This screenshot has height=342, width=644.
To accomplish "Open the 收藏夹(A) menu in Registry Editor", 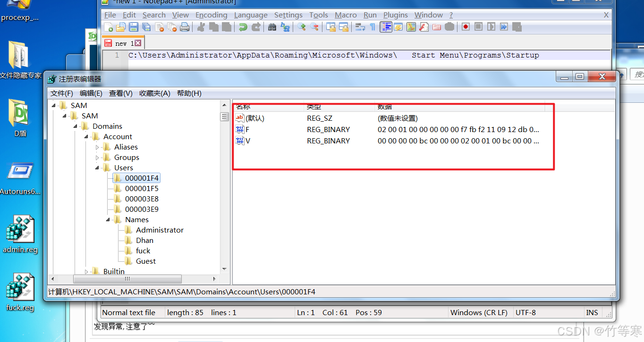I will 154,93.
